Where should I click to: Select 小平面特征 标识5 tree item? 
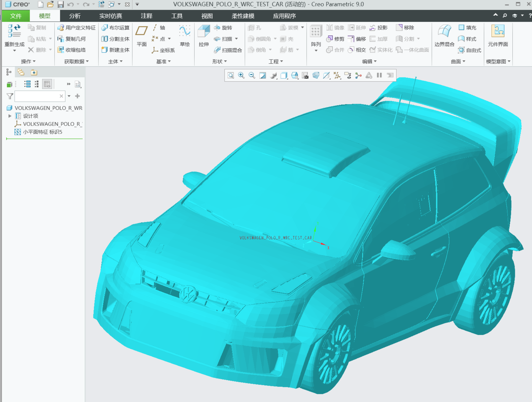point(38,132)
